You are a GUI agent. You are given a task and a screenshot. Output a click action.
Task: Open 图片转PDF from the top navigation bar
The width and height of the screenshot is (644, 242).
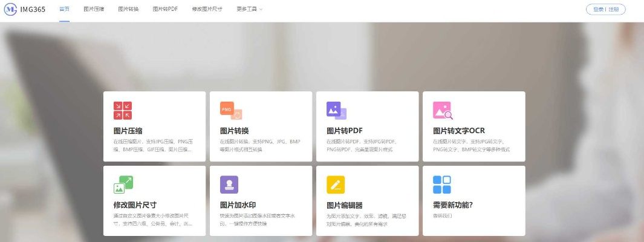pos(165,9)
